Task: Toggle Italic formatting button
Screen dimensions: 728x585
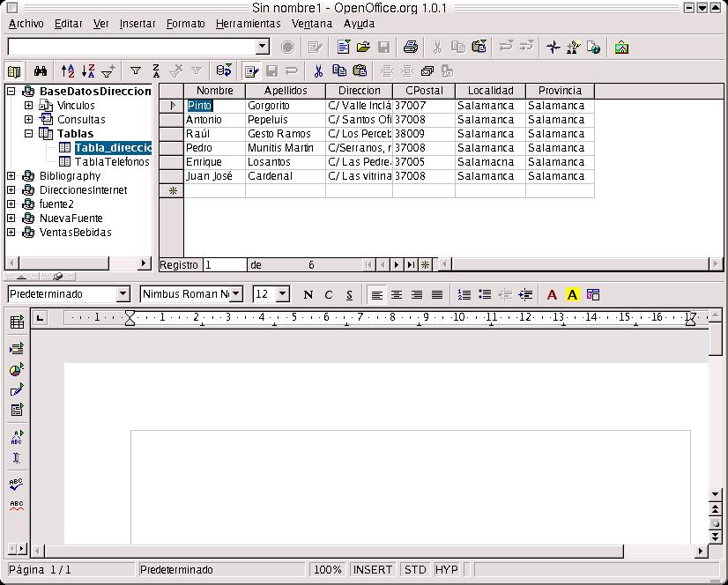Action: click(329, 295)
